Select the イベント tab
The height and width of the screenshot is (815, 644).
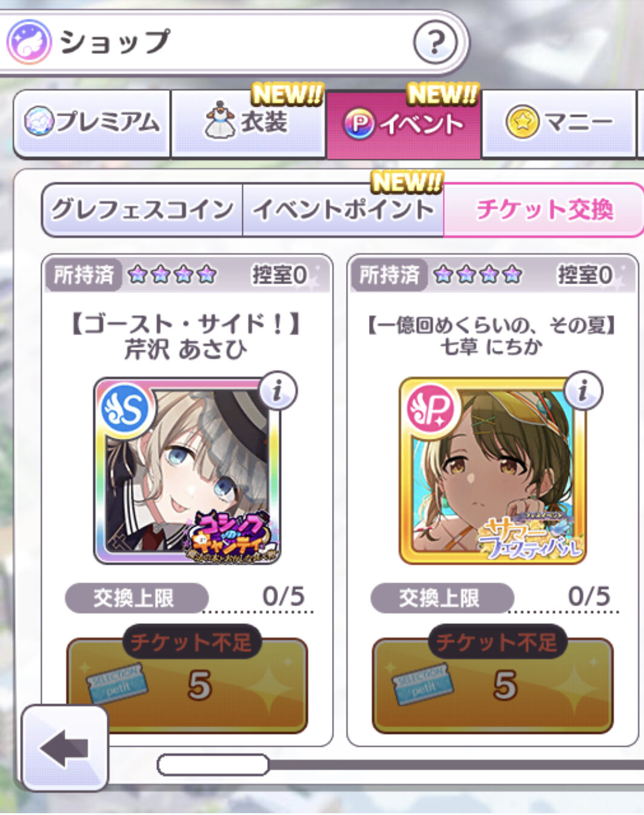click(x=403, y=125)
